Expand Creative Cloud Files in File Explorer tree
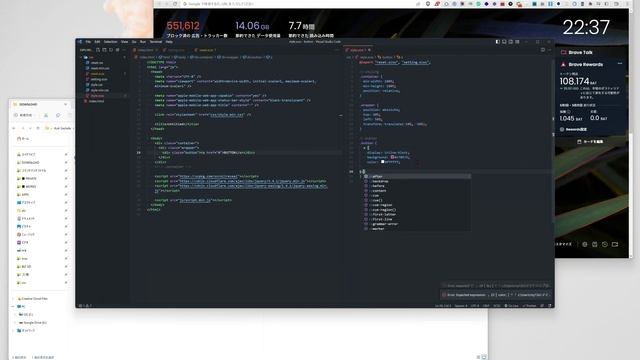Screen dimensions: 640x360 13,299
